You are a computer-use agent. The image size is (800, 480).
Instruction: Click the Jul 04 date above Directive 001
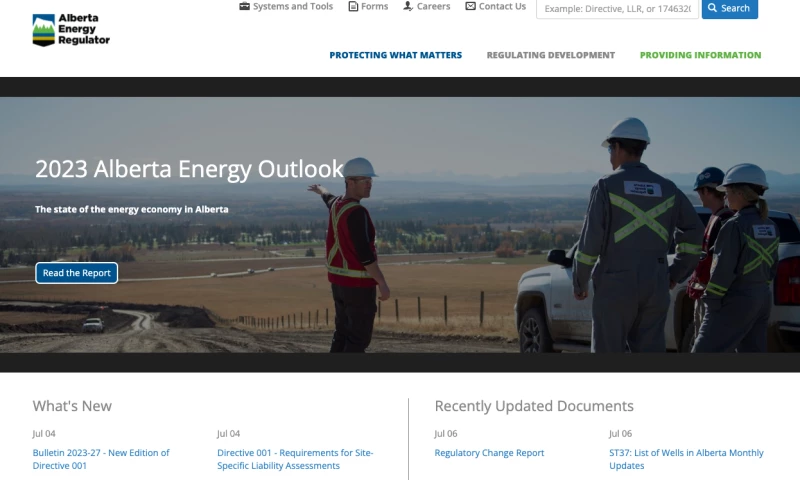(x=229, y=434)
